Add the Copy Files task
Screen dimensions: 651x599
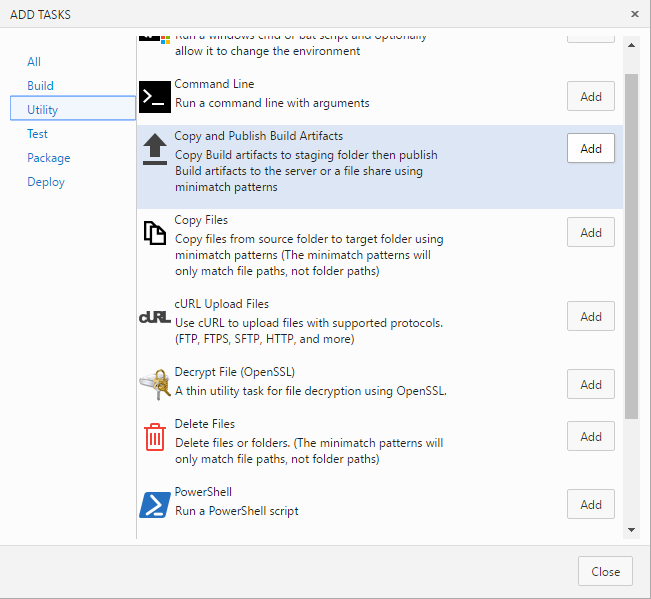point(591,232)
